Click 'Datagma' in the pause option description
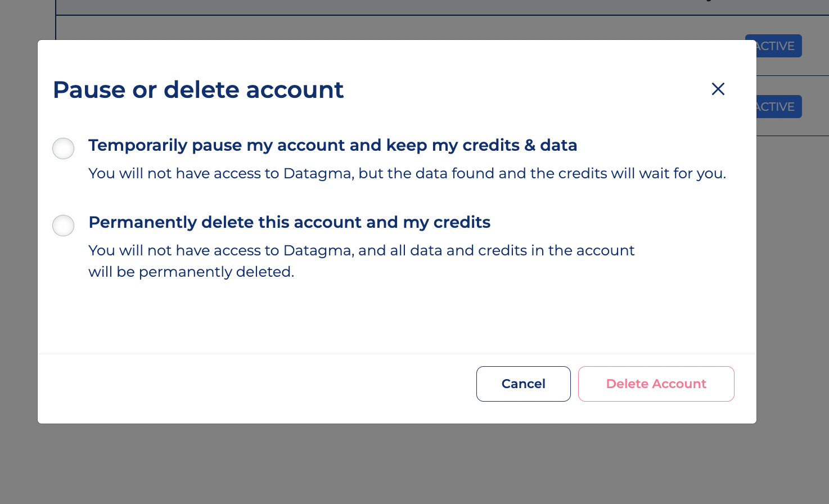829x504 pixels. (318, 173)
